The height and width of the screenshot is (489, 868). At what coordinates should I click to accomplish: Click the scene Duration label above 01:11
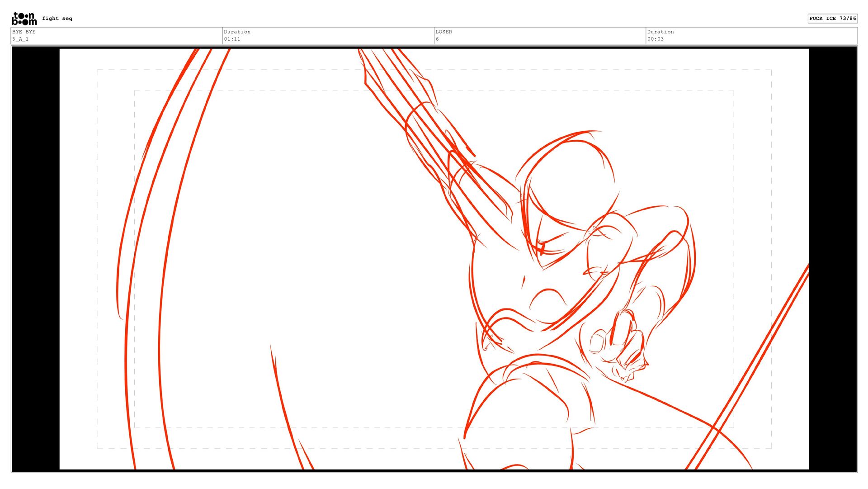(237, 32)
